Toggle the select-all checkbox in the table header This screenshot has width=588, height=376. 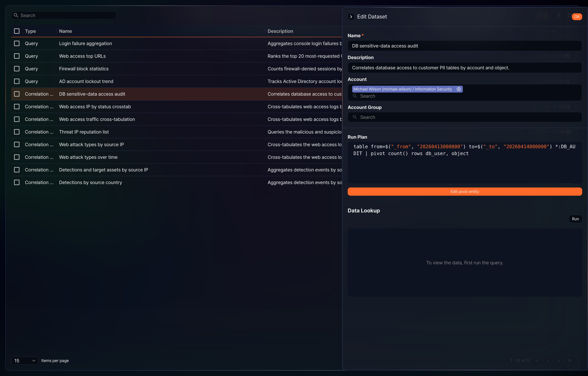click(17, 31)
